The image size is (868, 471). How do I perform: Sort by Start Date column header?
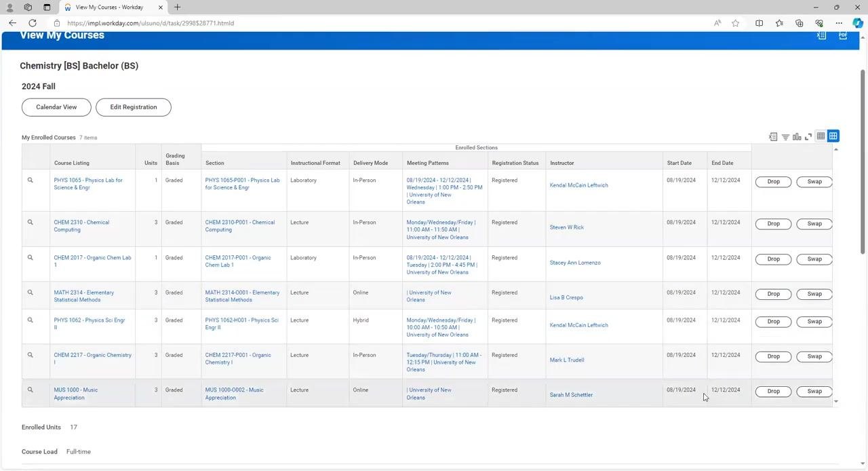pos(679,163)
